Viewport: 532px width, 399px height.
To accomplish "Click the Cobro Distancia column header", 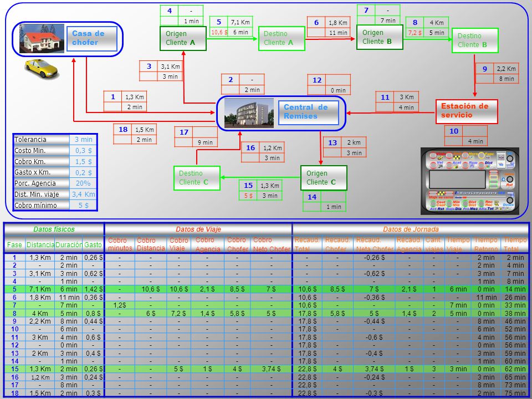I will coord(151,244).
